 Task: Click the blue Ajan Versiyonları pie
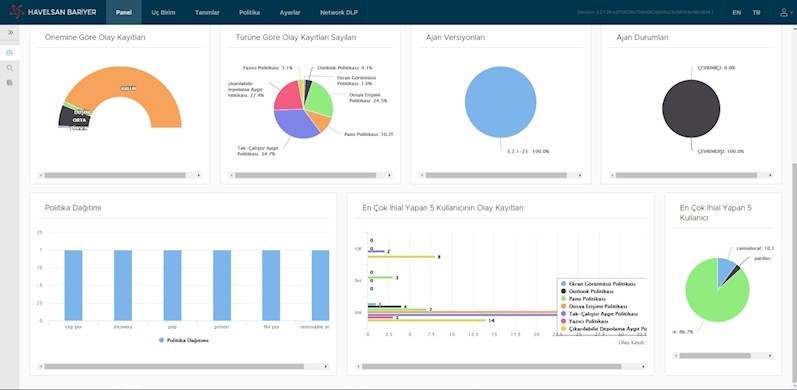pyautogui.click(x=500, y=101)
